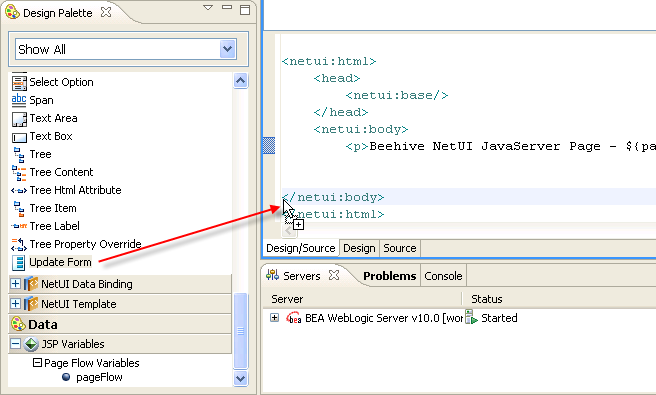The image size is (656, 395).
Task: Click the Select Option palette icon
Action: (19, 82)
